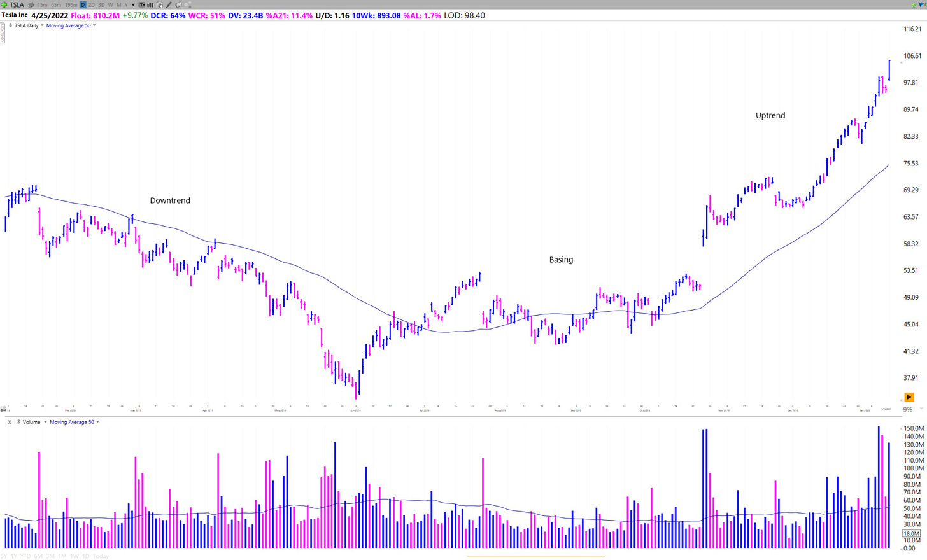Image resolution: width=927 pixels, height=560 pixels.
Task: Click the chart template toolbar icon
Action: point(159,5)
